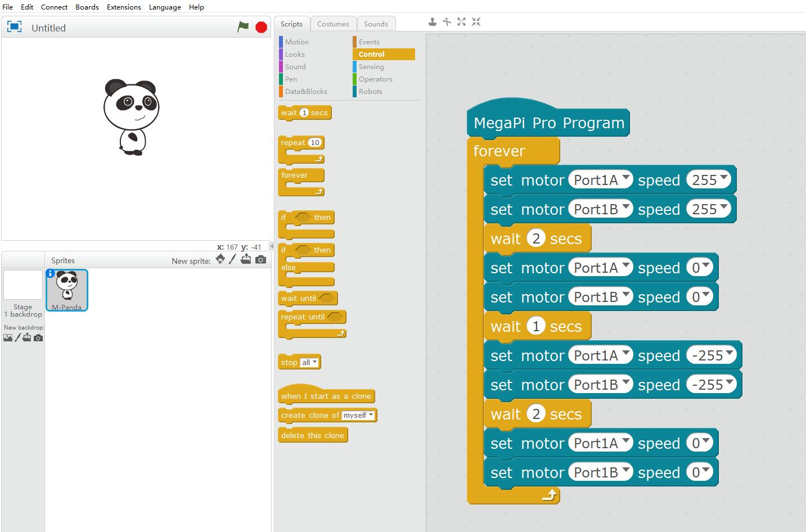
Task: Click the palette 'wait 1 secs' number field
Action: [x=304, y=112]
